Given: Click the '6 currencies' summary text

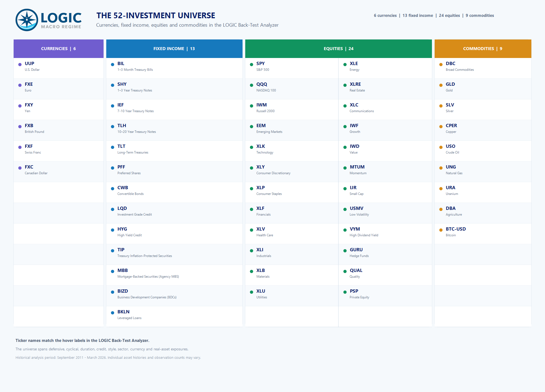Looking at the screenshot, I should pos(385,16).
